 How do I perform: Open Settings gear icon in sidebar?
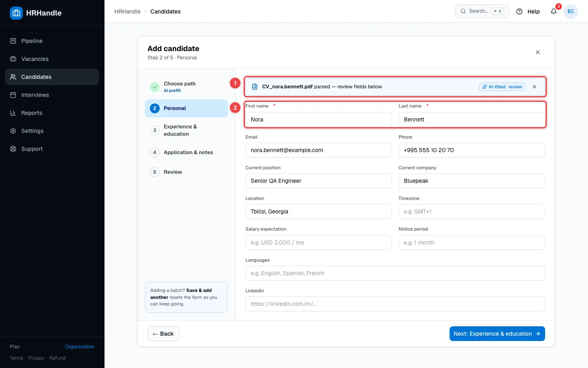[13, 131]
